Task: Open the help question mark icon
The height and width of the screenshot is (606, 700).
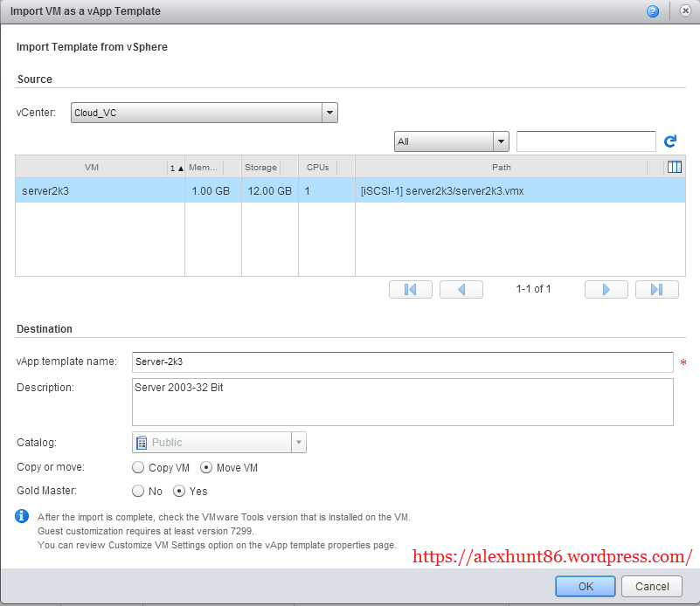Action: pyautogui.click(x=652, y=11)
